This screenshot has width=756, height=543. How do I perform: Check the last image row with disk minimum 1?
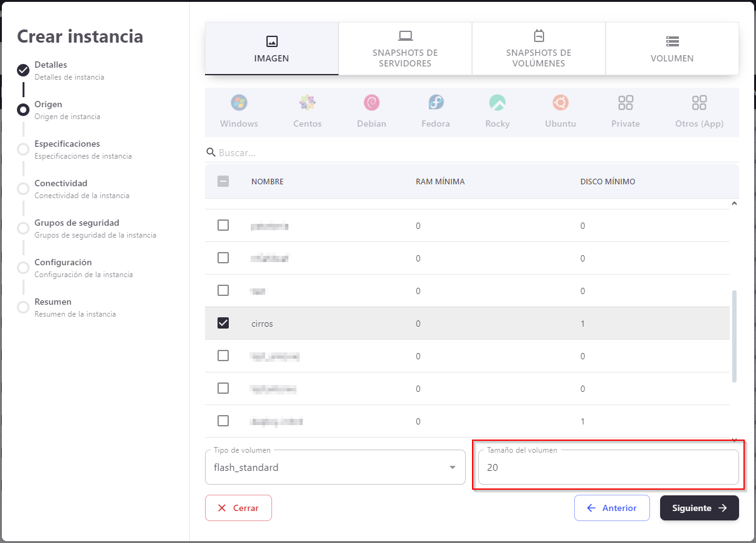(223, 421)
